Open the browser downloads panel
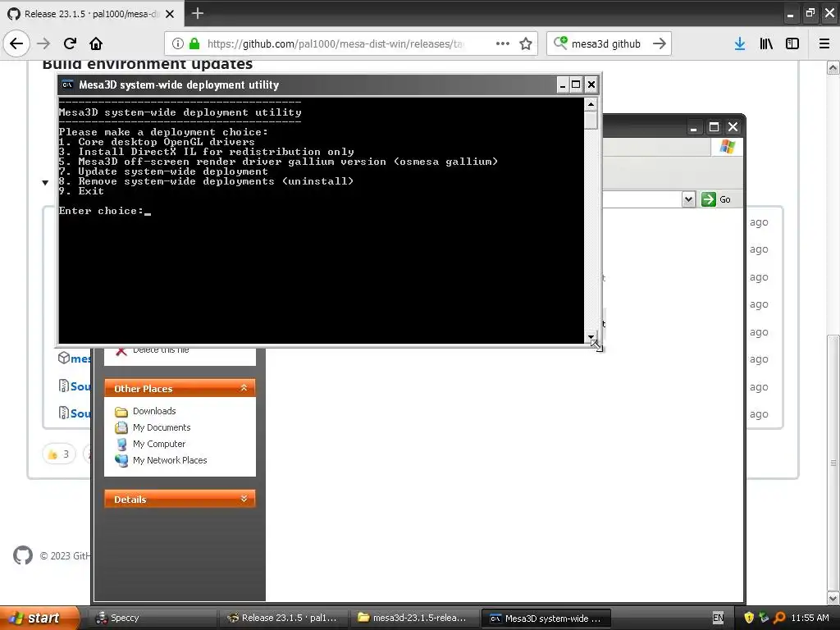This screenshot has width=840, height=630. point(740,44)
